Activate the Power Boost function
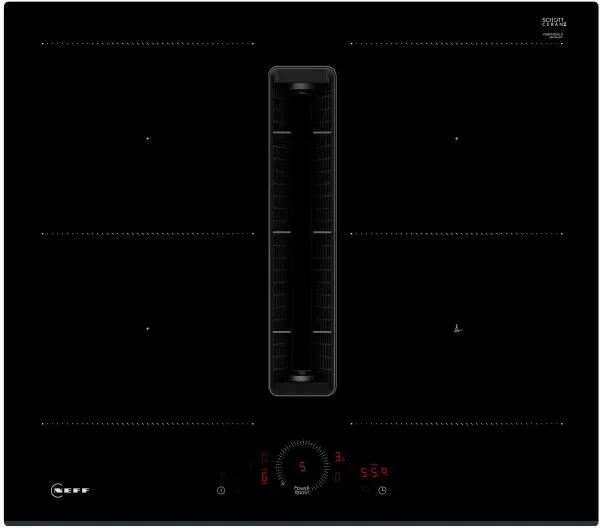600x528 pixels. tap(302, 490)
